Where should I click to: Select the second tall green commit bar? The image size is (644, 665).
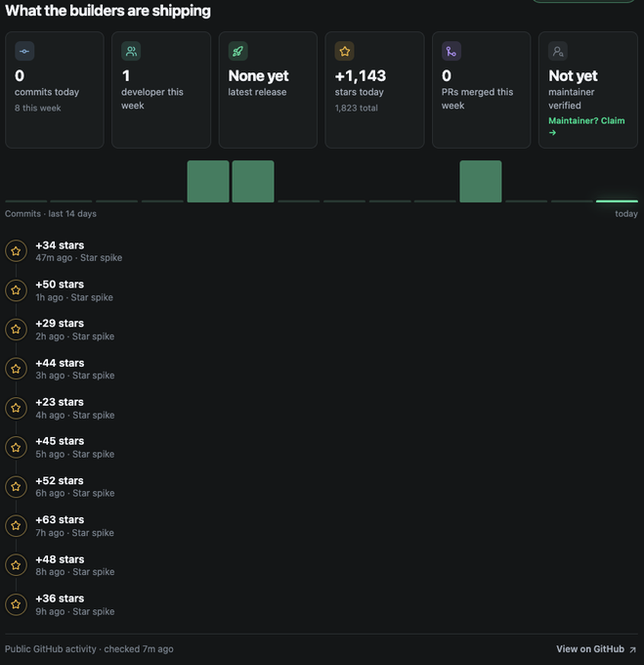pos(253,182)
